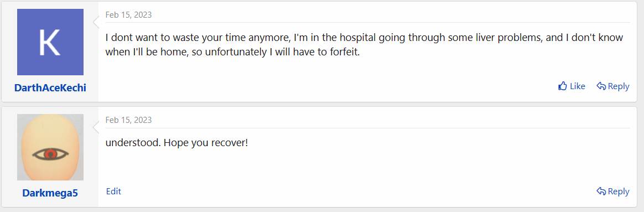Click the reply arrow icon on DarthAceKechi's post

[x=601, y=86]
